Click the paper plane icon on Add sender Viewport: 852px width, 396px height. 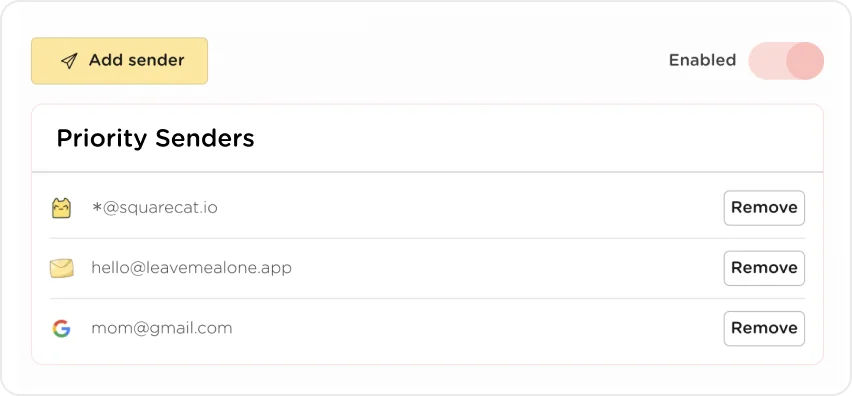click(69, 60)
